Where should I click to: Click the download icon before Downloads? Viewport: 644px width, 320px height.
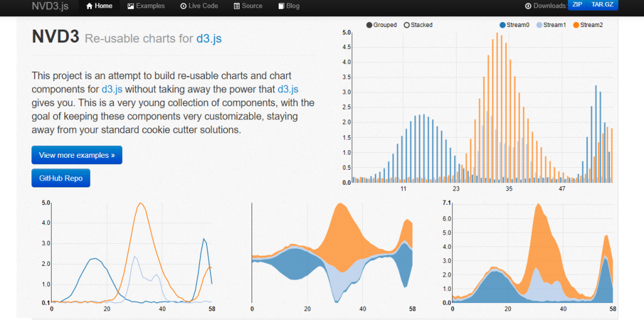pos(528,6)
